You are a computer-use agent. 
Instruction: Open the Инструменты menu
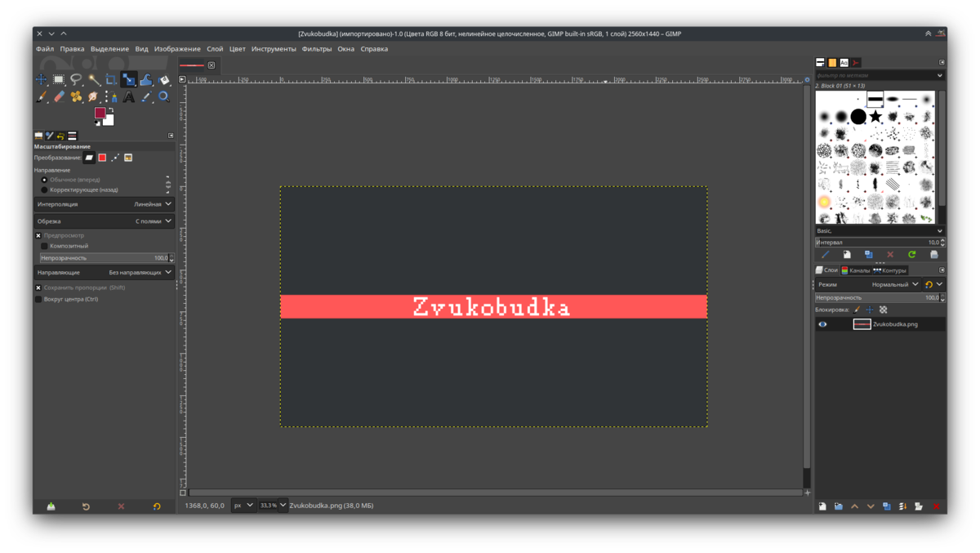click(x=274, y=49)
